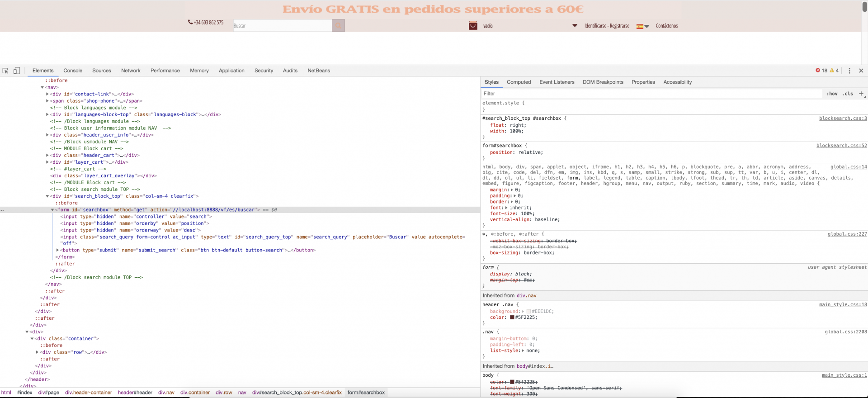Expand the font shorthand property triangle
The width and height of the screenshot is (868, 398).
click(x=506, y=208)
